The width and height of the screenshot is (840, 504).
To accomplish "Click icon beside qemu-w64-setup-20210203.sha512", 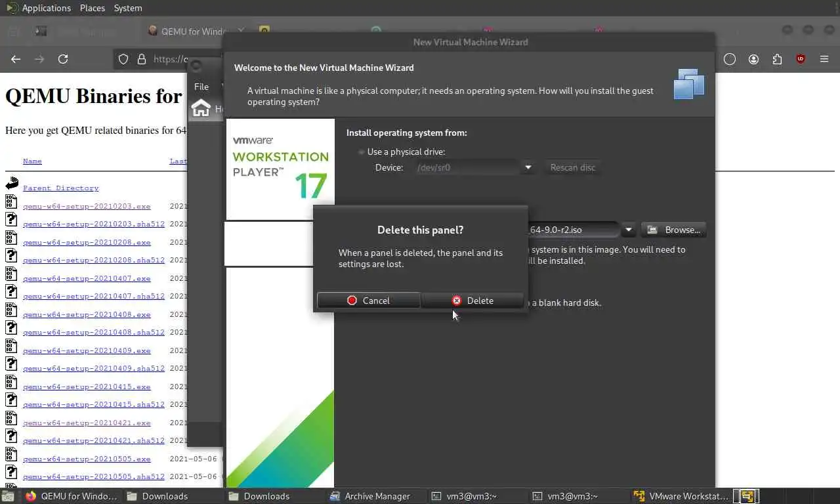I will point(11,219).
